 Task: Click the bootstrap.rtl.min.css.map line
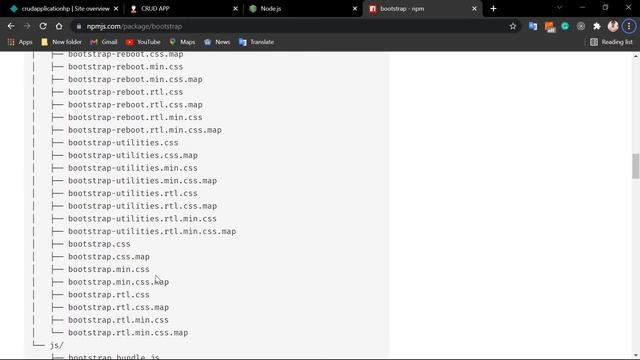point(128,332)
